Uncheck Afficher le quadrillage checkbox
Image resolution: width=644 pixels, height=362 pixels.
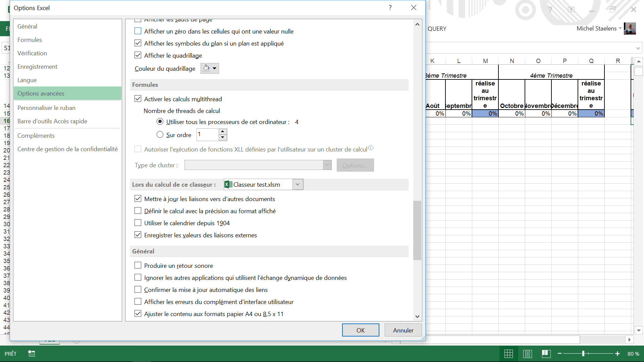pos(138,55)
